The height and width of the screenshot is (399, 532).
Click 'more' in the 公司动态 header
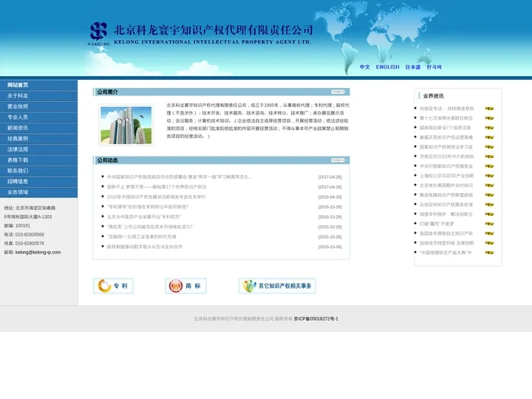click(x=338, y=160)
